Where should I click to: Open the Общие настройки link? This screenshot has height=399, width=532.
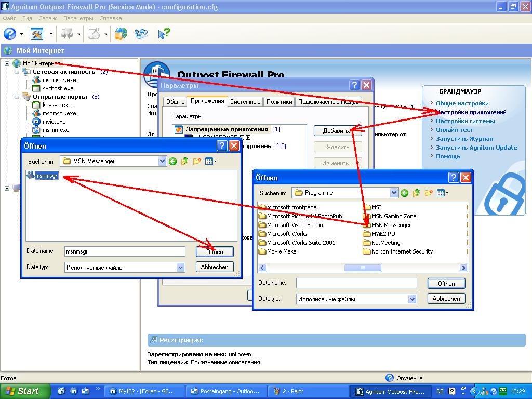(462, 103)
